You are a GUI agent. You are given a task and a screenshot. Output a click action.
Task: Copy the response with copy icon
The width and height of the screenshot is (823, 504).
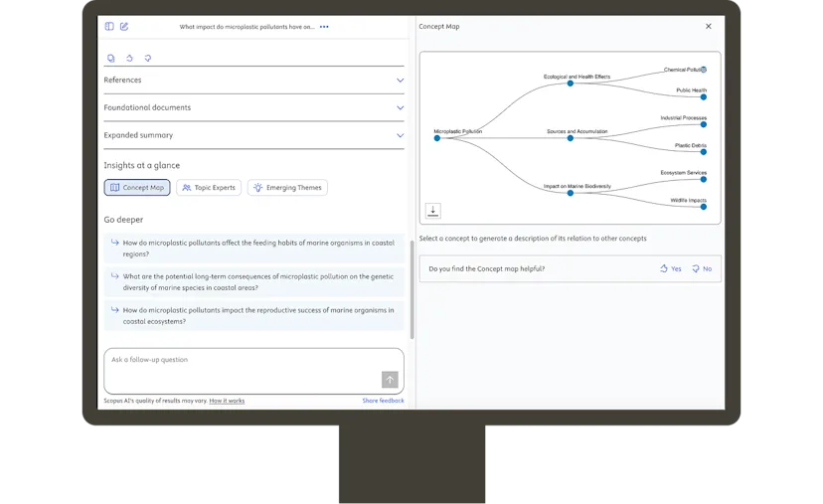coord(110,59)
